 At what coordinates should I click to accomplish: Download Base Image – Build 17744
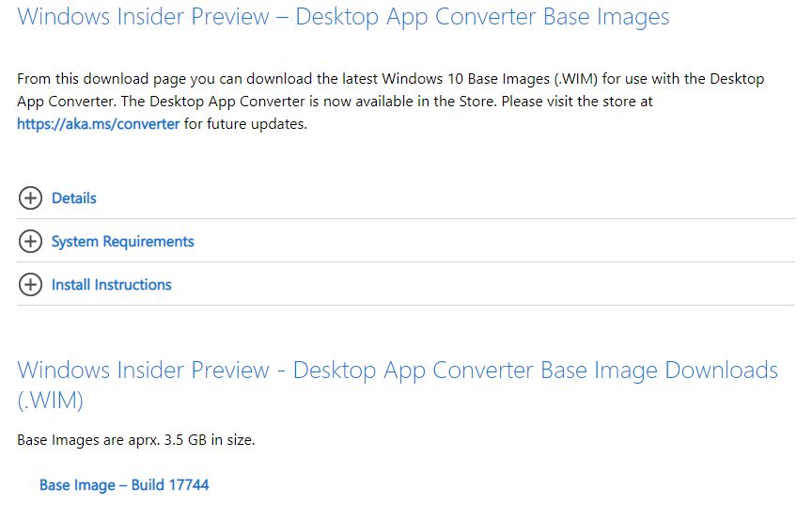point(124,485)
